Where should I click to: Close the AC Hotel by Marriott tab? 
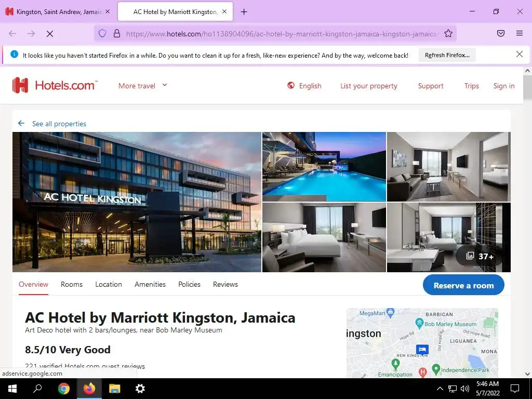(x=224, y=11)
